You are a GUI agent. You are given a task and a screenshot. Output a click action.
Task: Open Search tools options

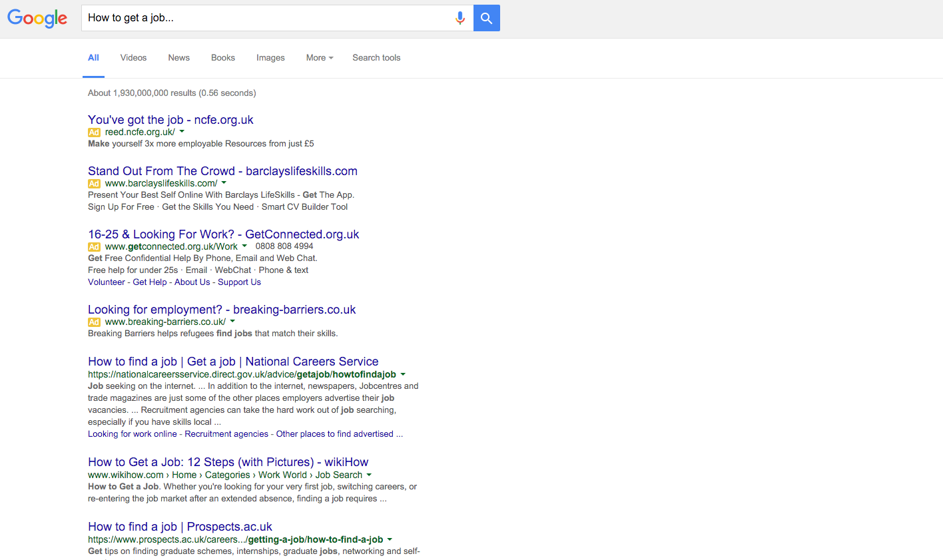point(376,58)
